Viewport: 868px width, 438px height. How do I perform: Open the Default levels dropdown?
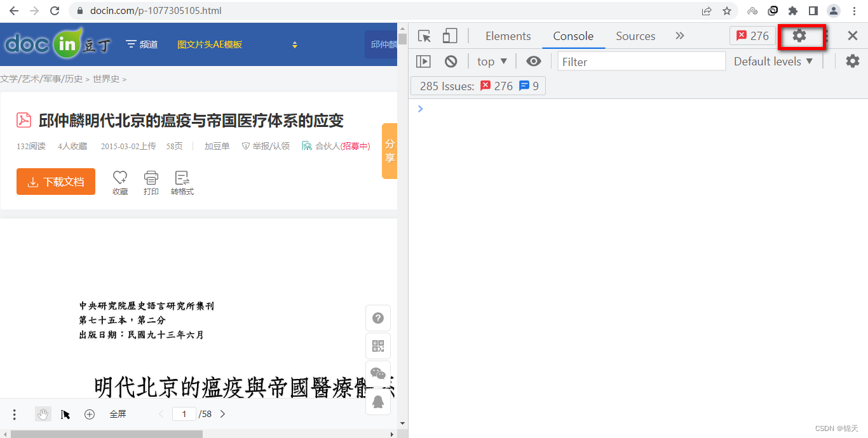[773, 62]
